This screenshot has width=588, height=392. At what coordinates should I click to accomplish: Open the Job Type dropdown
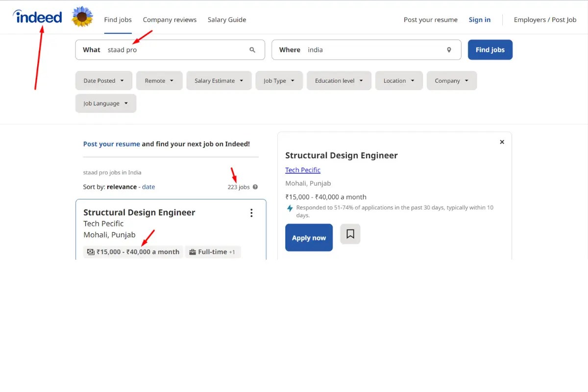coord(279,81)
